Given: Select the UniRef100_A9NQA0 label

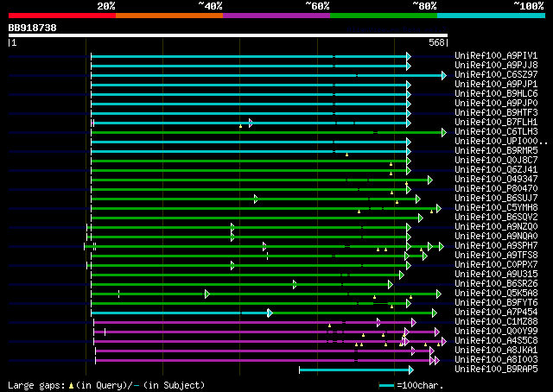Looking at the screenshot, I should coord(496,237).
